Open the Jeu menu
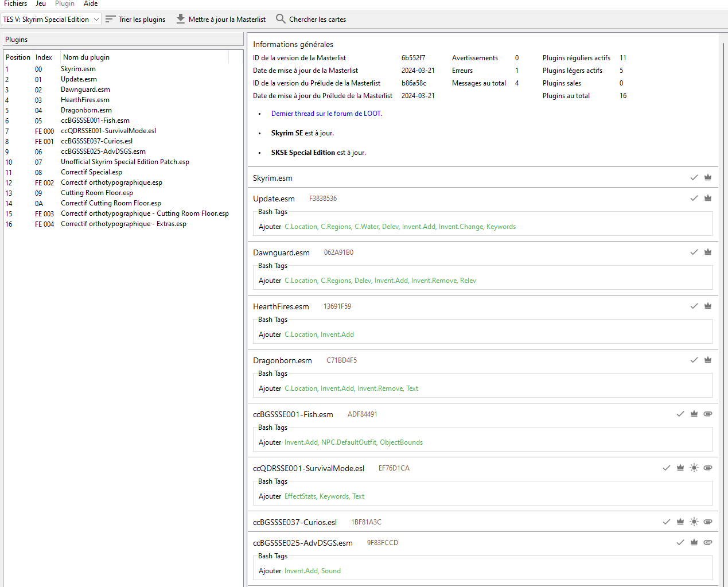728x587 pixels. 41,3
